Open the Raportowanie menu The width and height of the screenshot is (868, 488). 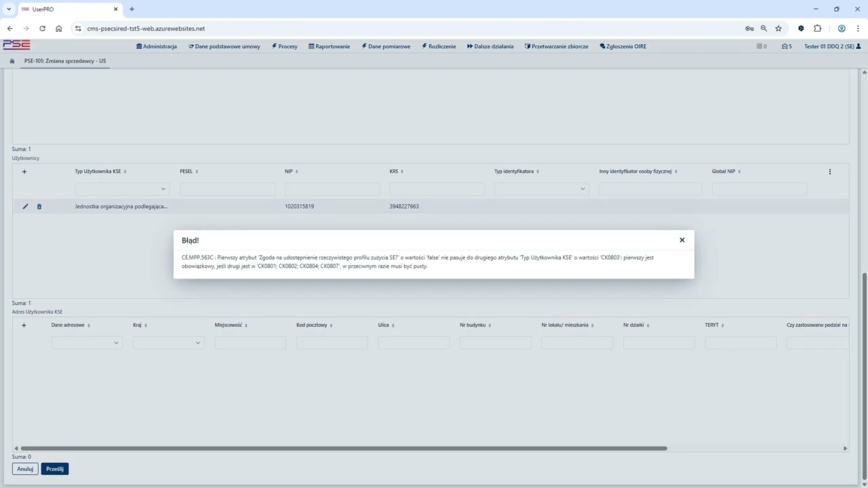click(x=330, y=47)
